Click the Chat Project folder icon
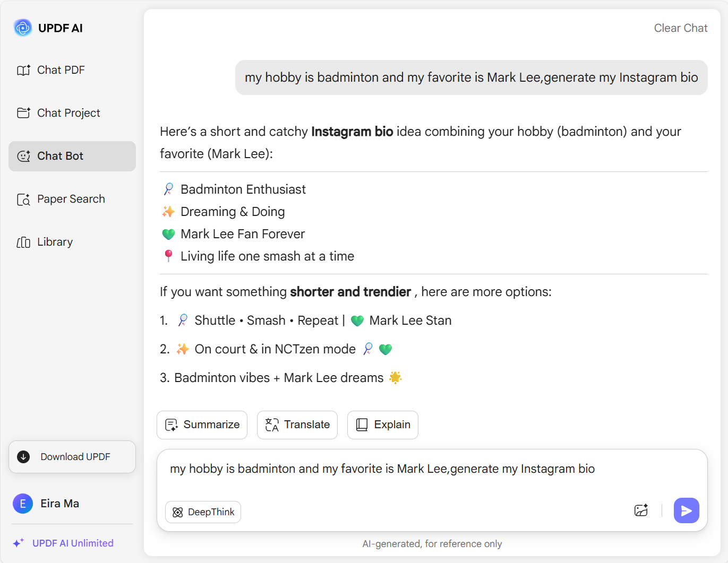 click(23, 113)
